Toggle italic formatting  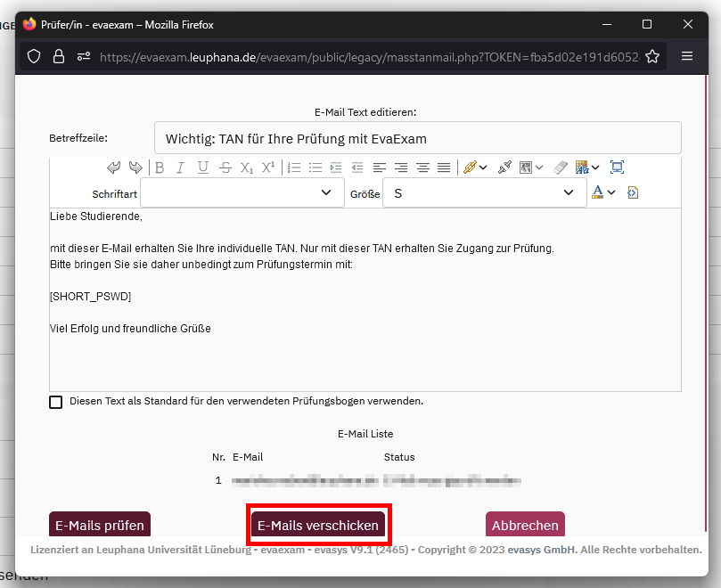[x=180, y=167]
